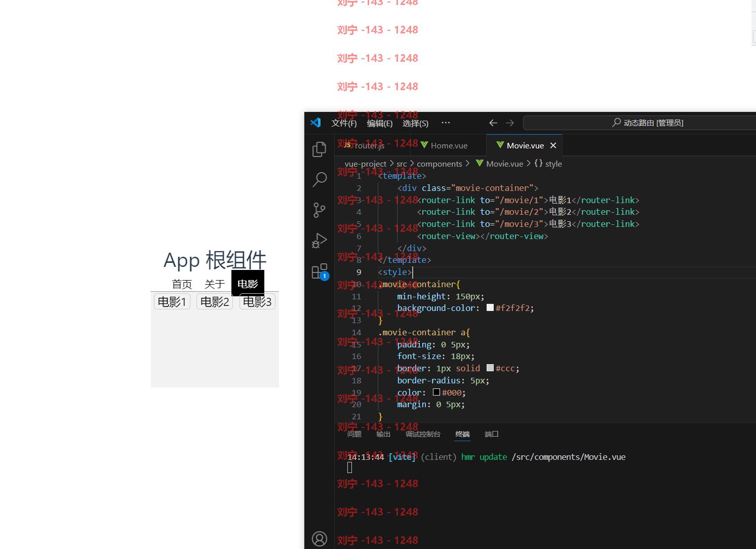Viewport: 756px width, 549px height.
Task: Click src in the breadcrumb
Action: click(x=402, y=164)
